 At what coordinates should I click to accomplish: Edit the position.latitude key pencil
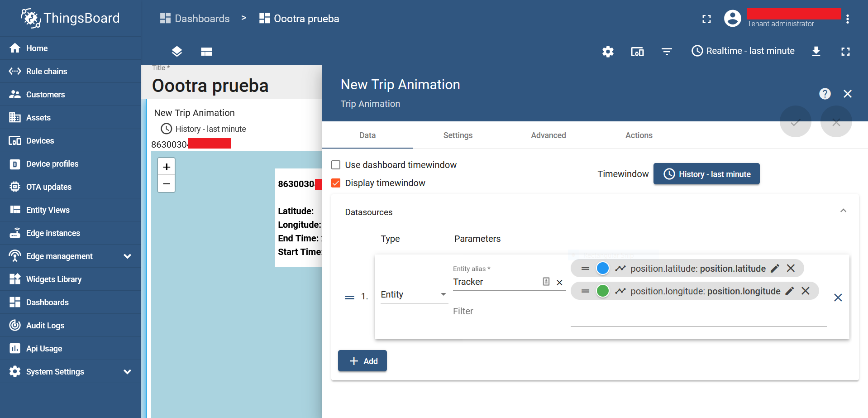tap(775, 269)
